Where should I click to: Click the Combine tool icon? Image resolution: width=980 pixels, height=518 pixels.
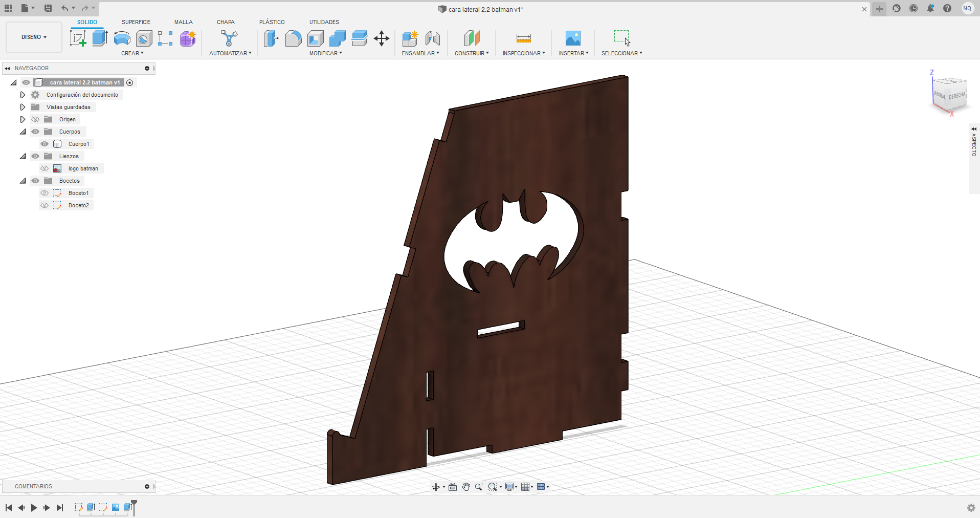pos(337,38)
